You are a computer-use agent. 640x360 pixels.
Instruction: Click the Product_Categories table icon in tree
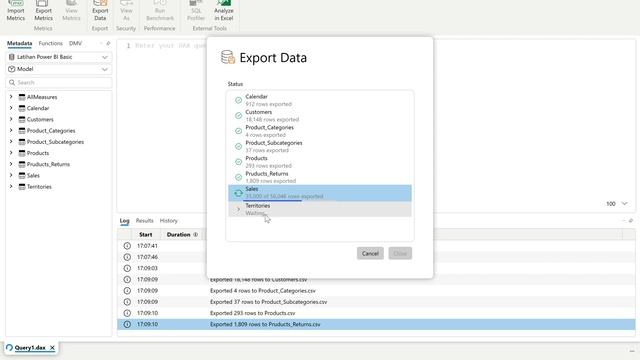click(x=22, y=131)
